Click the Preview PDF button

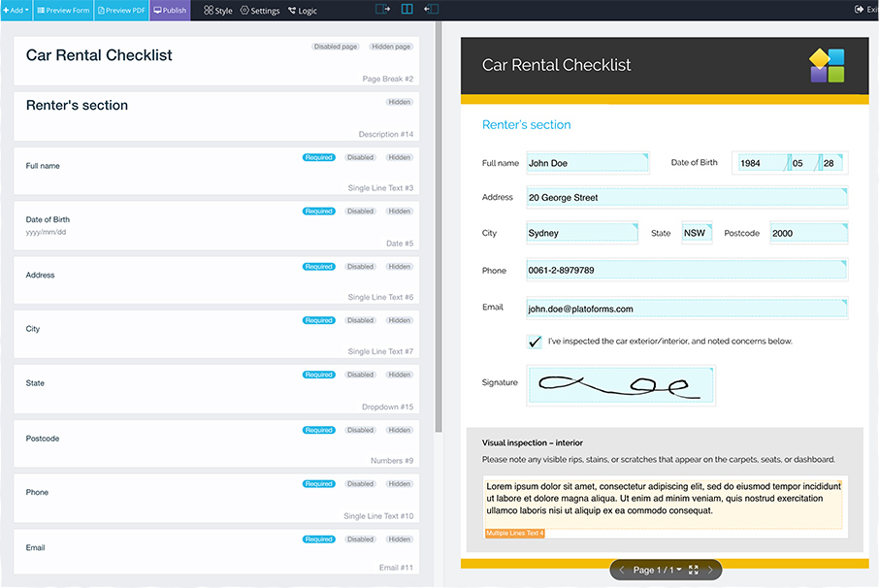(121, 11)
